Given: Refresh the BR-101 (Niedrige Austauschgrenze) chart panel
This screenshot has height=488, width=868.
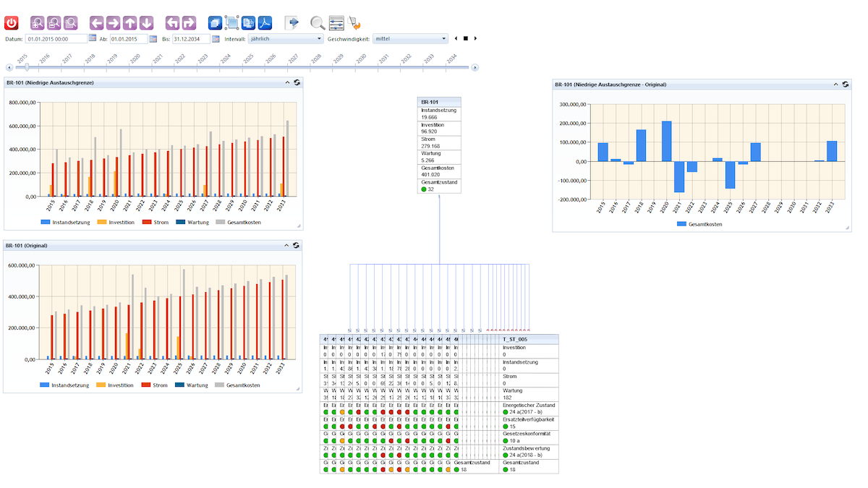Looking at the screenshot, I should coord(297,83).
